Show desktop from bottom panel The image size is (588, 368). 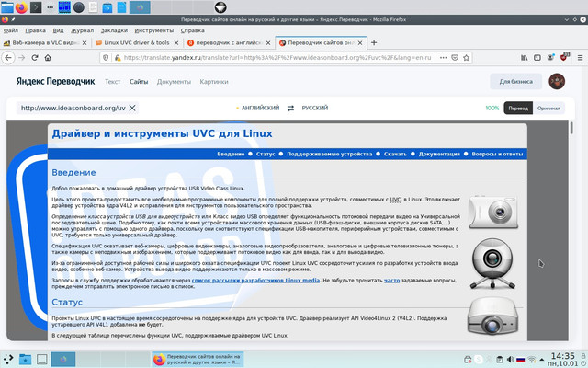click(x=41, y=360)
